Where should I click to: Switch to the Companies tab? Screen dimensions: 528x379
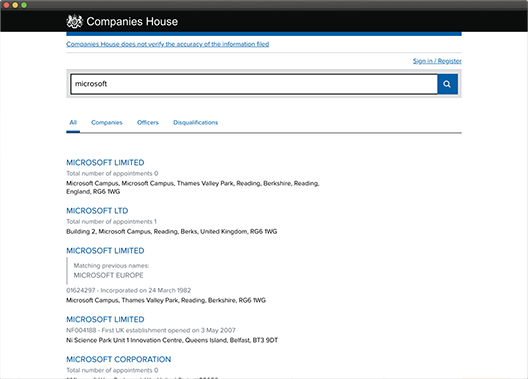point(107,123)
